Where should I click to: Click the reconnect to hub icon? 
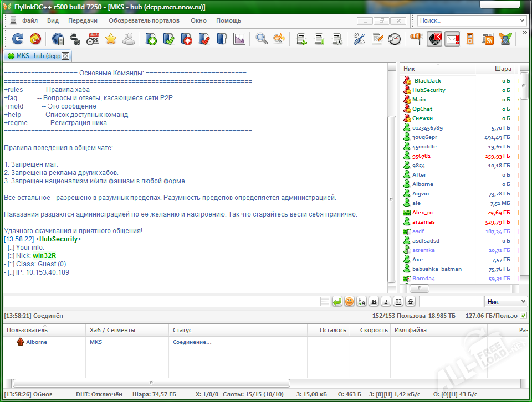[18, 39]
